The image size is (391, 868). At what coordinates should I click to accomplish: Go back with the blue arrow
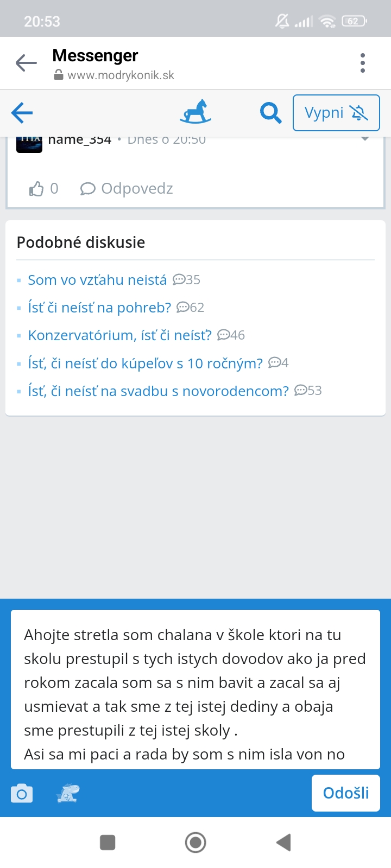(x=22, y=113)
